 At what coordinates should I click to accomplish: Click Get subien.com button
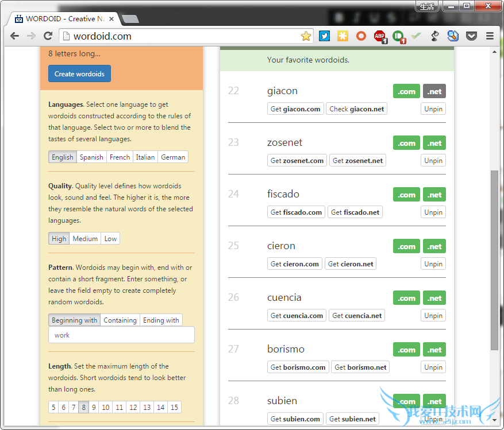point(295,419)
